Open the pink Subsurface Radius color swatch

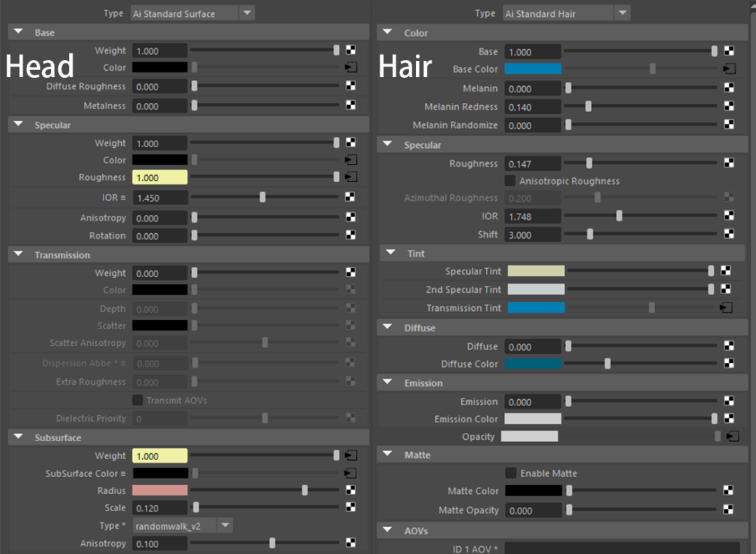(x=160, y=490)
